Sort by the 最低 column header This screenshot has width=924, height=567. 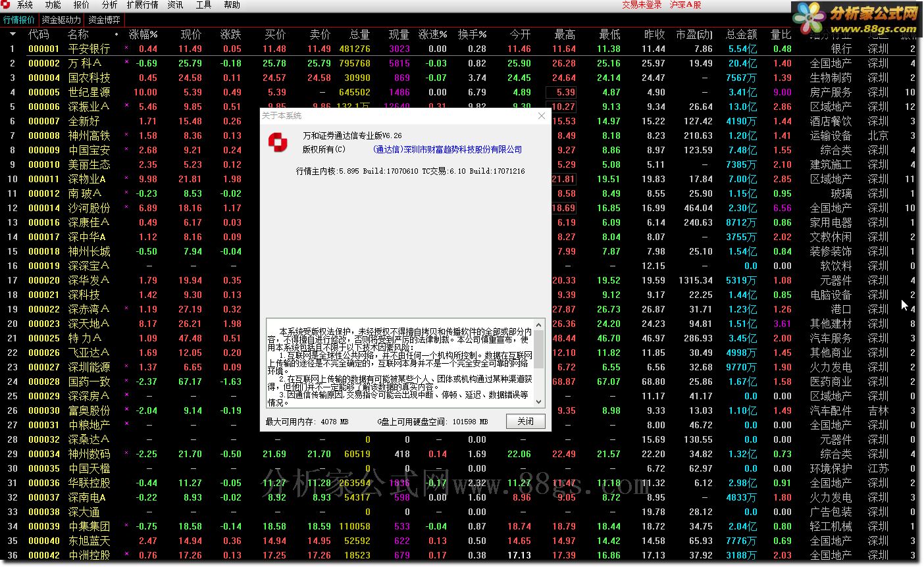pyautogui.click(x=609, y=34)
